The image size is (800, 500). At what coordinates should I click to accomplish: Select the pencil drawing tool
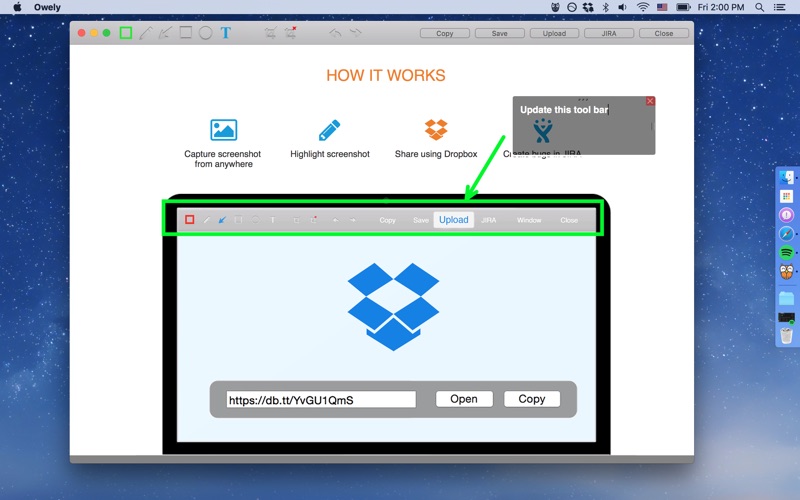[146, 33]
